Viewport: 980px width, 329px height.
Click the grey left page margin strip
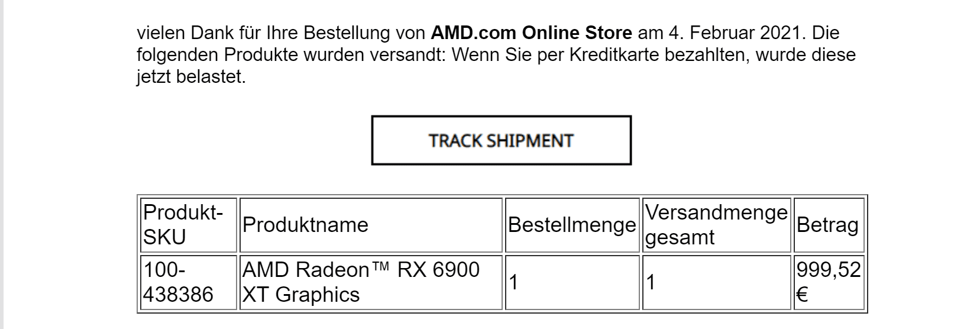click(2, 164)
